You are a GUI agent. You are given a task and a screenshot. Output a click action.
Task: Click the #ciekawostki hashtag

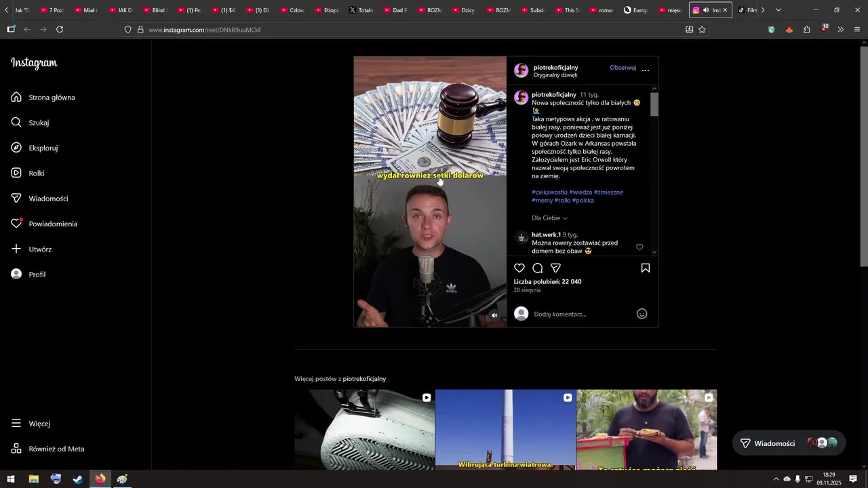(x=549, y=192)
